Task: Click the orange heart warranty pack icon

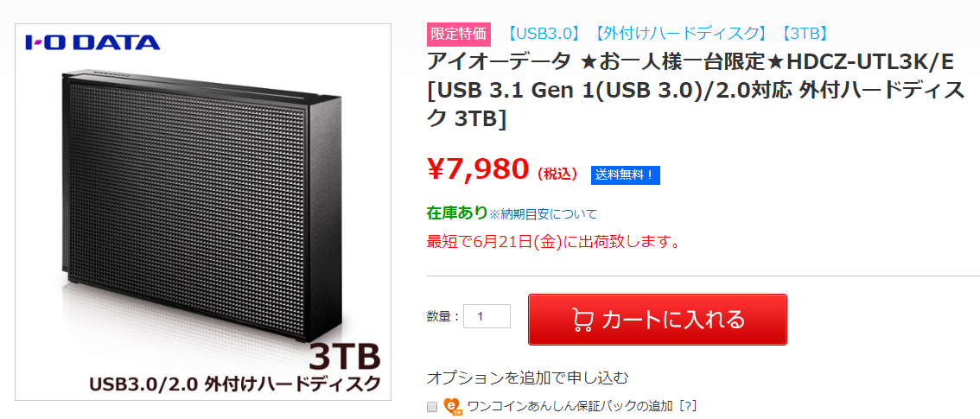Action: point(453,406)
